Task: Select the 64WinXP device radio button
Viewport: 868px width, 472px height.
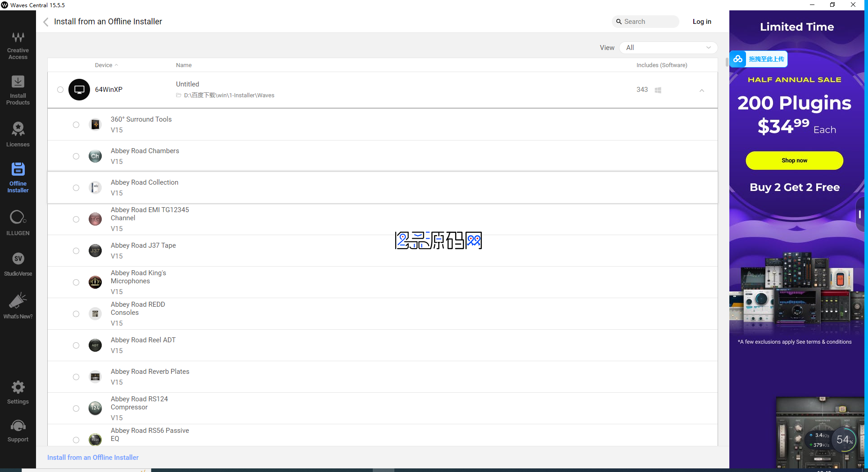Action: coord(60,90)
